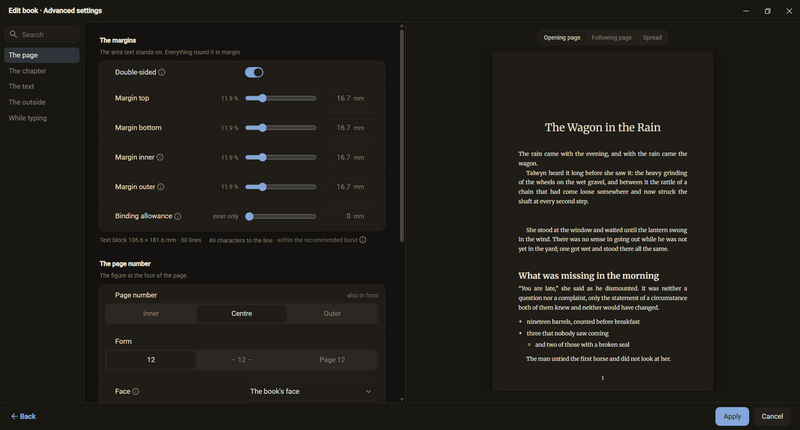
Task: Open The outside settings section
Action: 42,102
